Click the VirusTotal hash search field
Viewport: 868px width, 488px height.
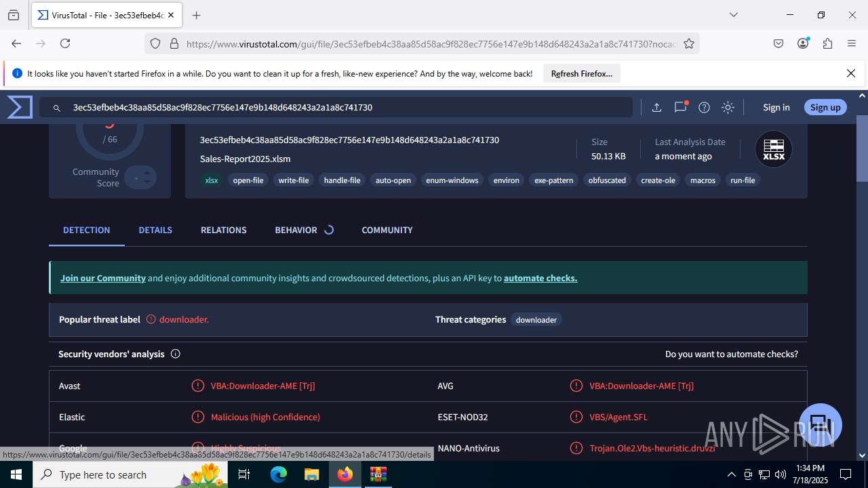(336, 107)
